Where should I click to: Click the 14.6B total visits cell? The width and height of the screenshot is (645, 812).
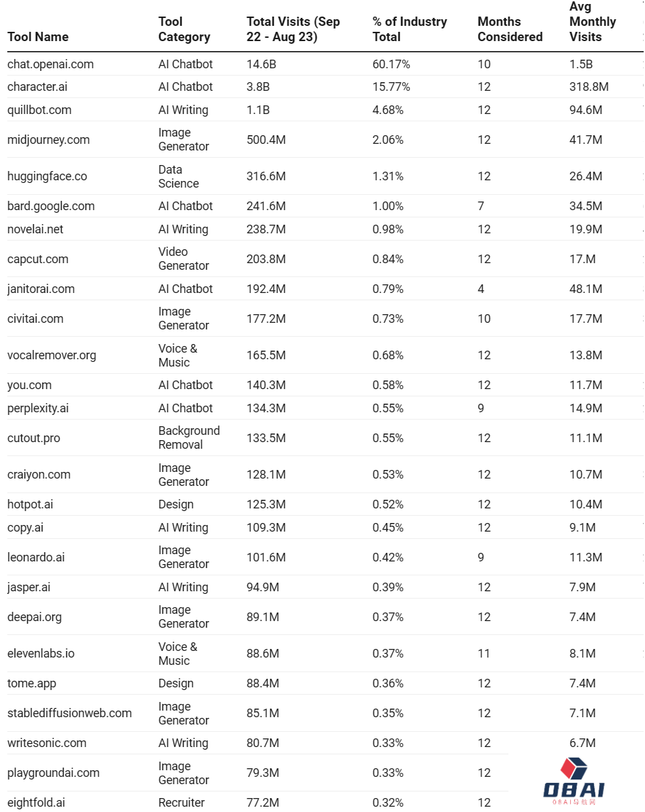click(258, 64)
